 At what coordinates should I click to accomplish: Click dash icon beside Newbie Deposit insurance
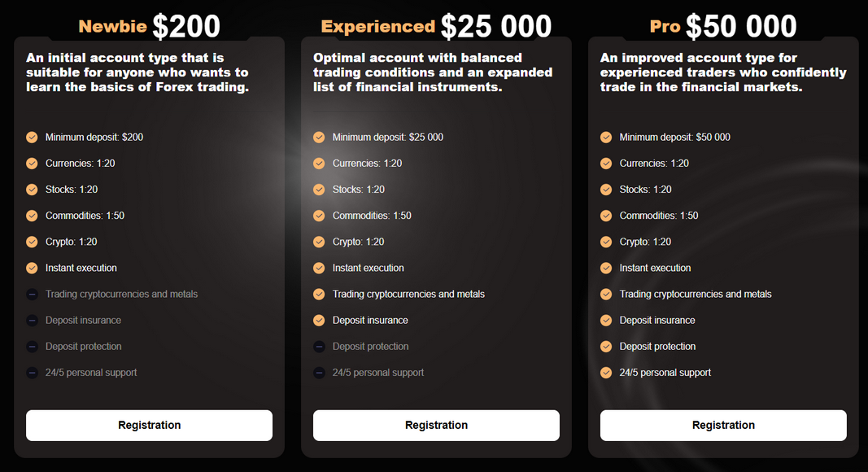[x=32, y=321]
